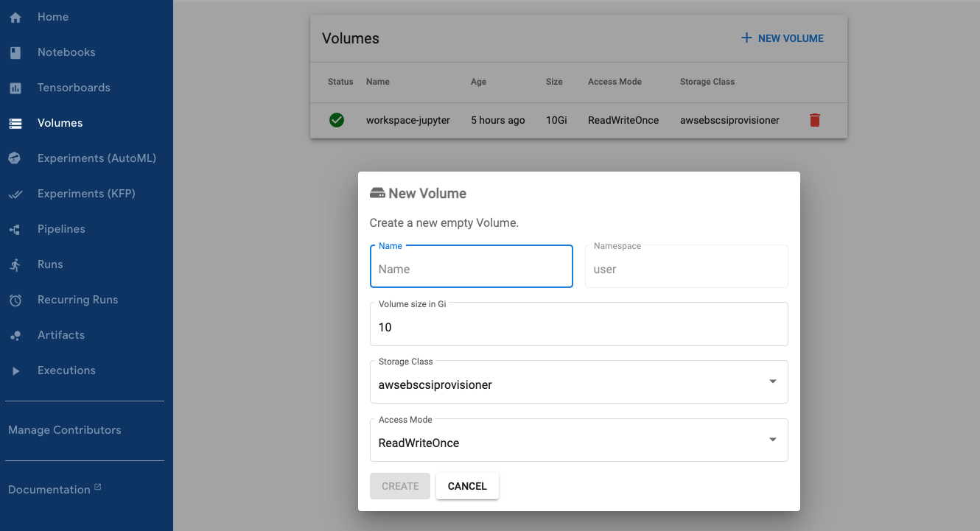Click the Notebooks book icon
Screen dimensions: 980x531
[x=15, y=52]
